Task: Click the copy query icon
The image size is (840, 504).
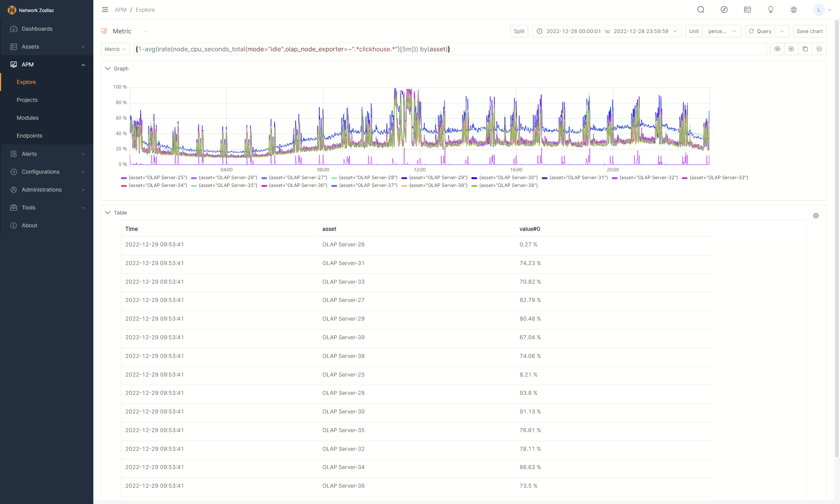Action: tap(805, 49)
